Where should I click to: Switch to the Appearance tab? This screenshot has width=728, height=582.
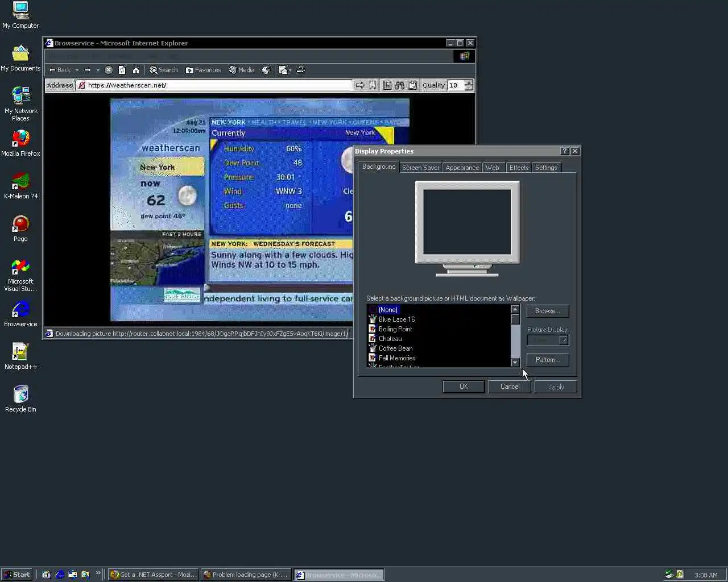(x=462, y=168)
